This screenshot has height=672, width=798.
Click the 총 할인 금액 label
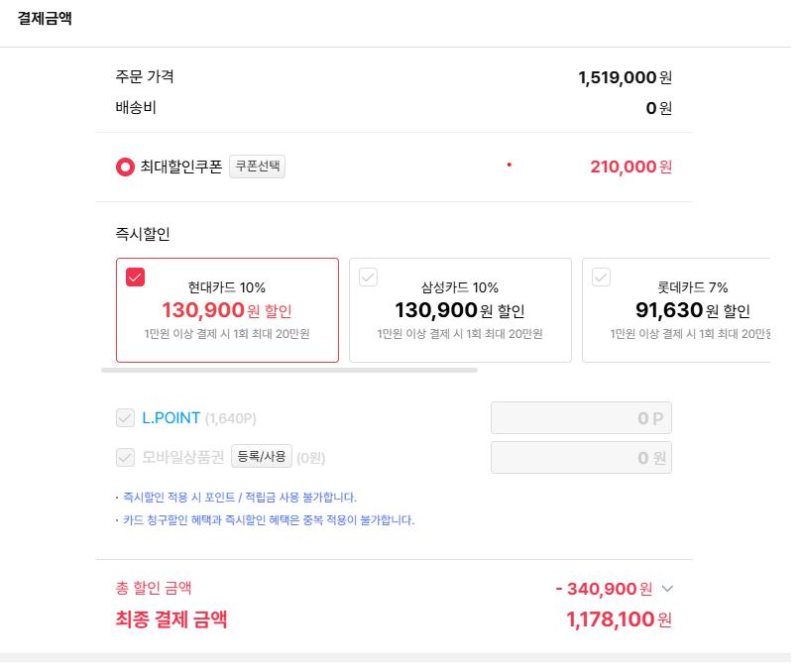pyautogui.click(x=154, y=588)
